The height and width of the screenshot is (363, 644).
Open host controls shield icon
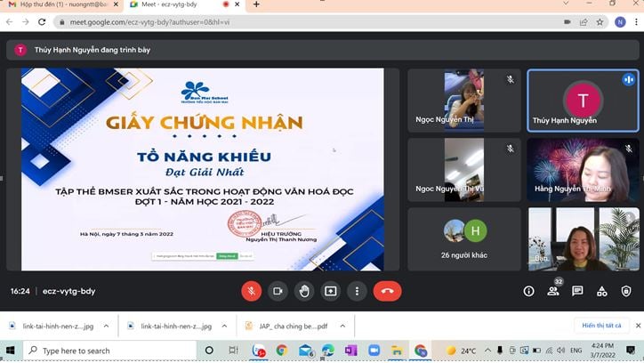(626, 291)
